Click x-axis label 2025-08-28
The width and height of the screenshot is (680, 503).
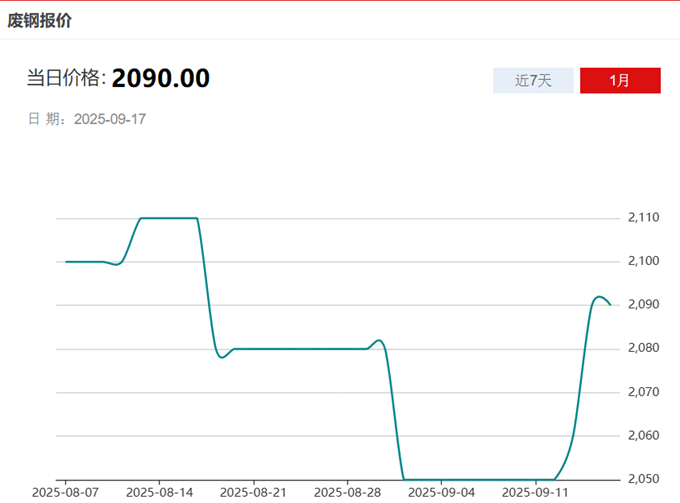[x=348, y=493]
